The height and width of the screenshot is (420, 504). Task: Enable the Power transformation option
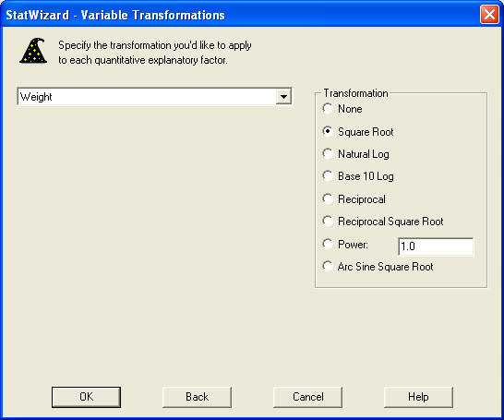coord(328,245)
